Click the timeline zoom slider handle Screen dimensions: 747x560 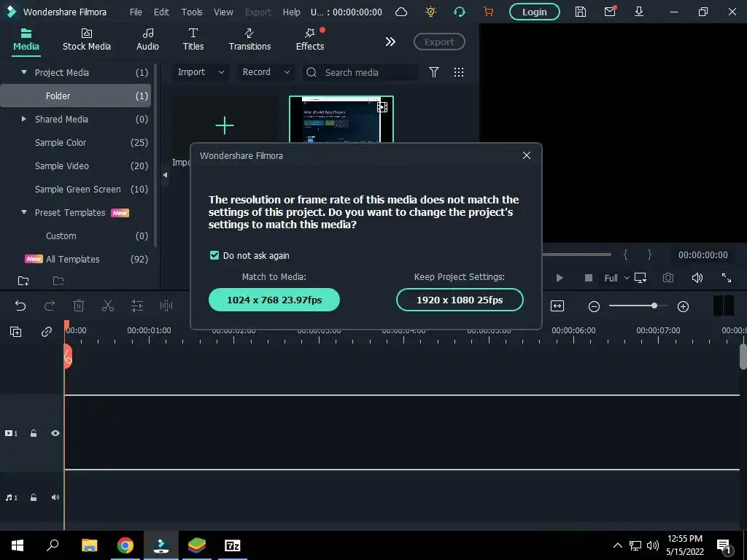654,306
